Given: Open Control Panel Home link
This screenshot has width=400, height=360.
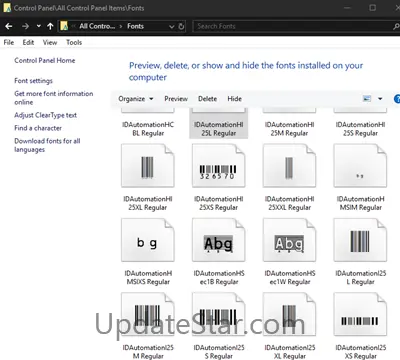Looking at the screenshot, I should pos(45,60).
